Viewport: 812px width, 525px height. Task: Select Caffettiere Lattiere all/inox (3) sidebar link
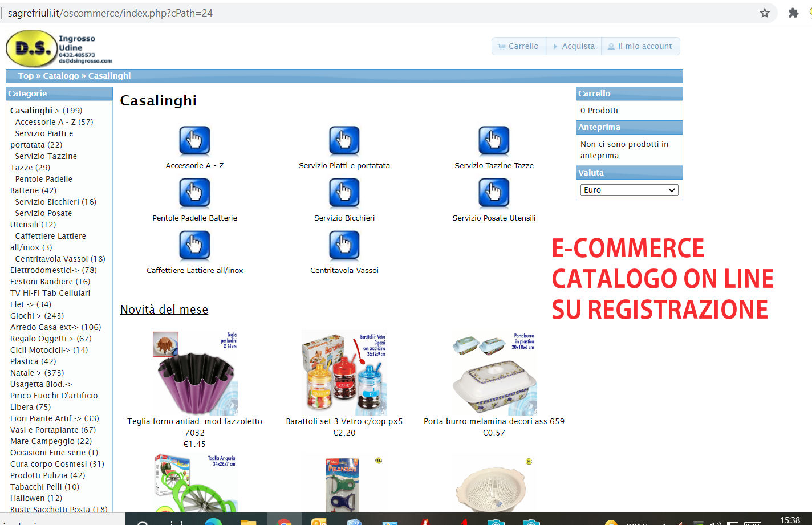(48, 242)
